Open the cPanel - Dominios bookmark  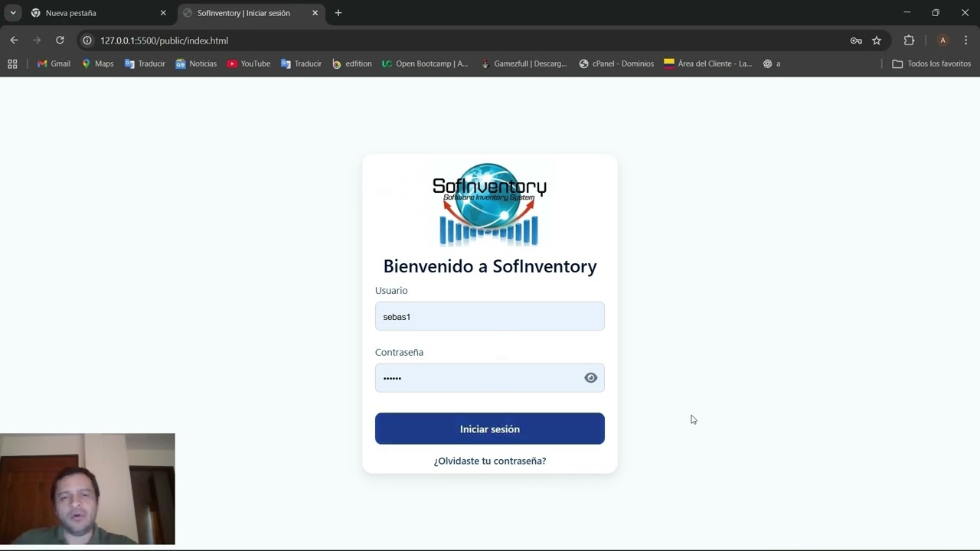(x=616, y=64)
